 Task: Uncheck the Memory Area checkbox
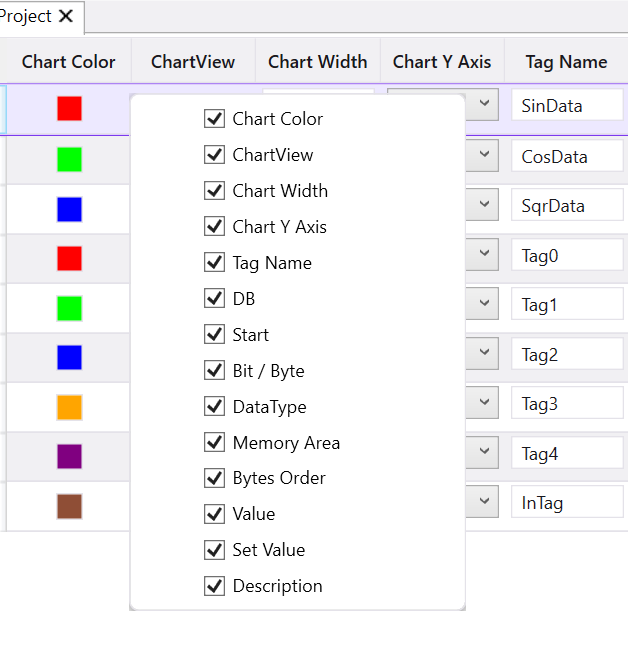[x=215, y=442]
